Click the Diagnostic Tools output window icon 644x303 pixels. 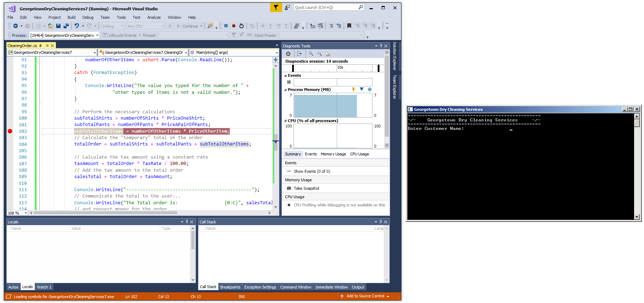tap(300, 54)
